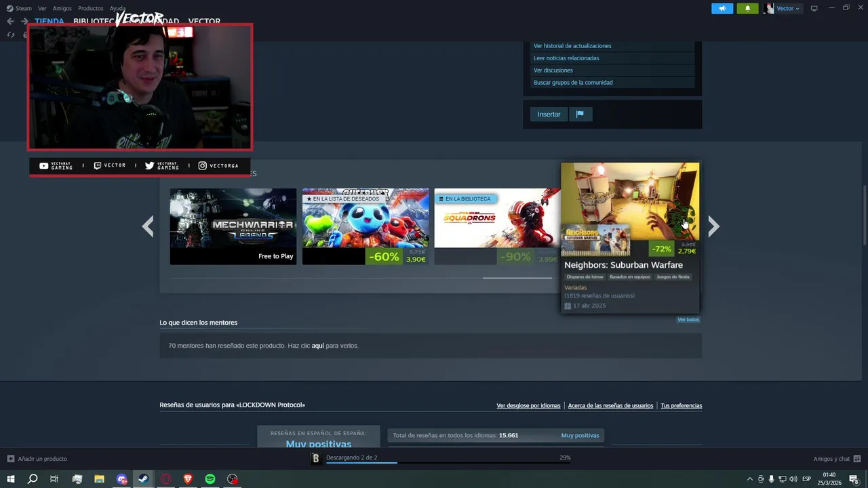Open the wishlisted game at -60% discount

tap(366, 226)
